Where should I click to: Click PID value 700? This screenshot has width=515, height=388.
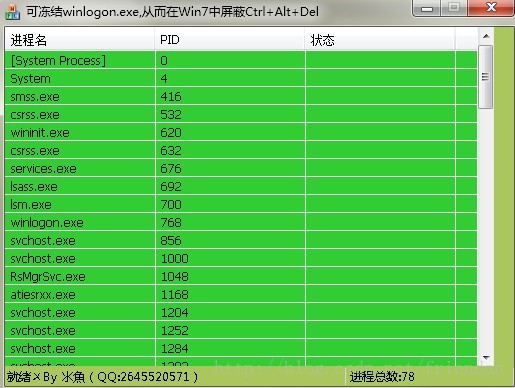[171, 204]
